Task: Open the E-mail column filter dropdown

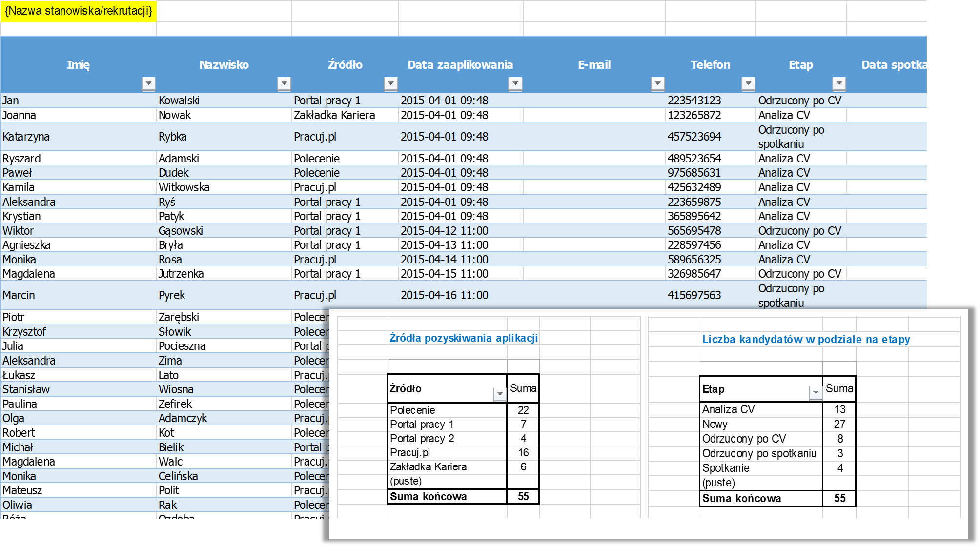Action: (658, 83)
